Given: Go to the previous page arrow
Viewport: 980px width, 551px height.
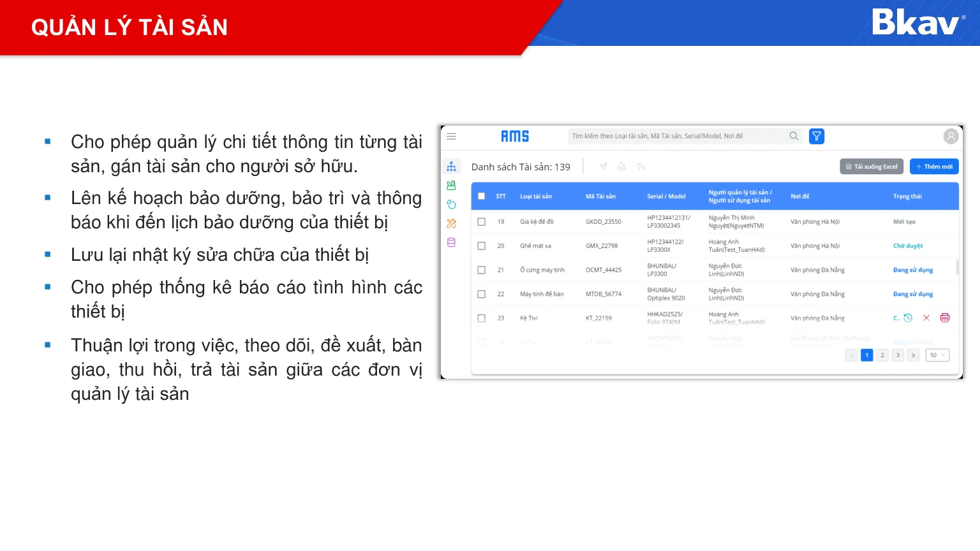Looking at the screenshot, I should tap(851, 355).
